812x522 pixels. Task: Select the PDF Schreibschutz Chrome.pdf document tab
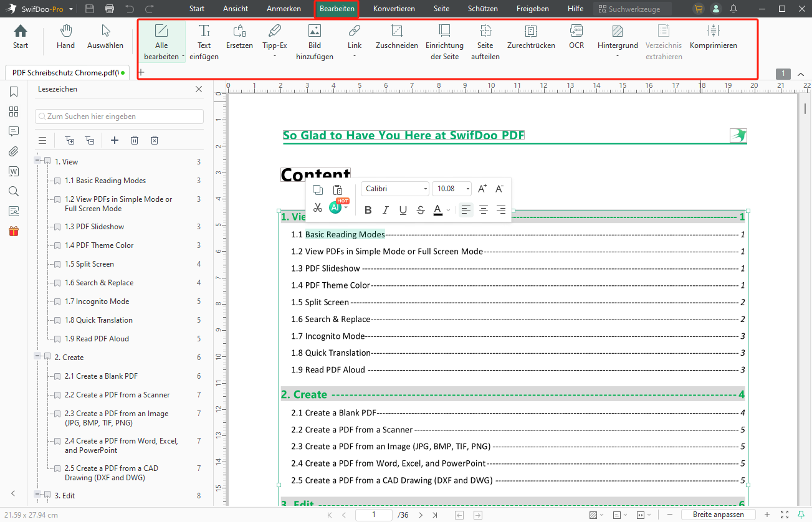[66, 73]
